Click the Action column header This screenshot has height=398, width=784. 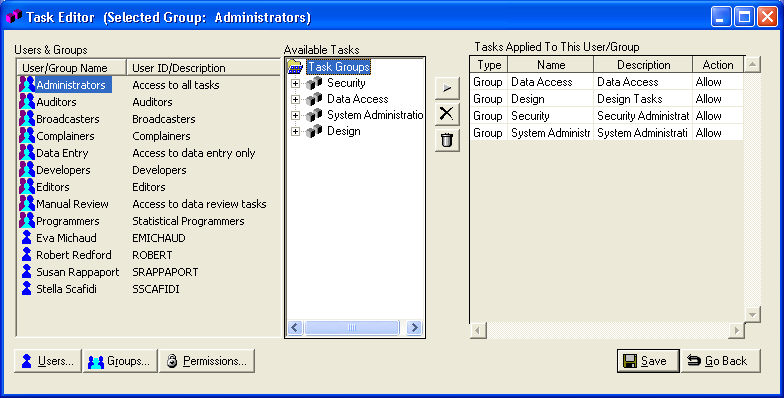coord(718,65)
